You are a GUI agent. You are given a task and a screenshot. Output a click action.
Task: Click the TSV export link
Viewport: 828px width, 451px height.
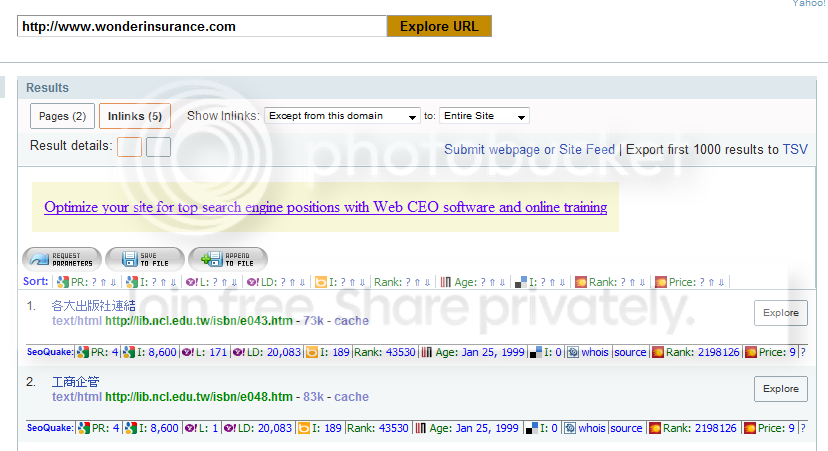point(795,150)
